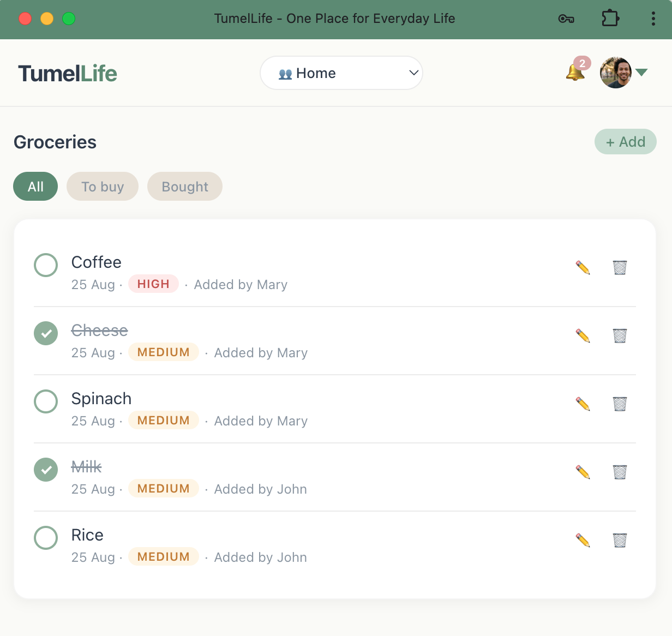Click the MEDIUM badge on Rice
The height and width of the screenshot is (636, 672).
point(164,556)
